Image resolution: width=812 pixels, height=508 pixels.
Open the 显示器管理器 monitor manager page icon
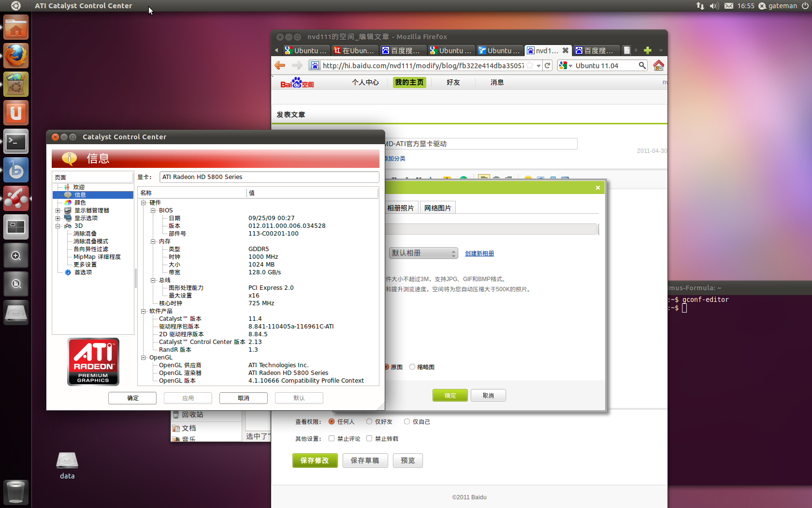click(68, 210)
